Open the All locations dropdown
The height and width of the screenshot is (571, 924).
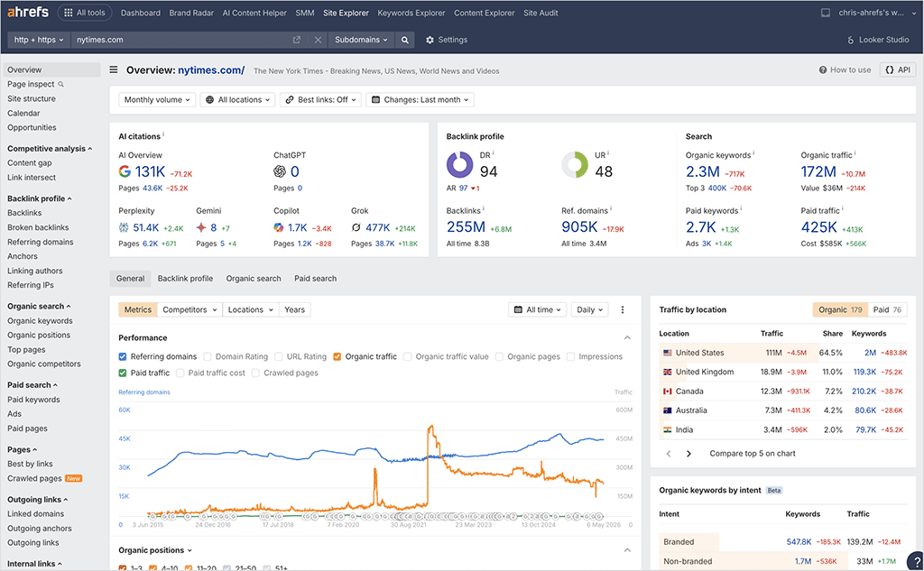coord(237,99)
